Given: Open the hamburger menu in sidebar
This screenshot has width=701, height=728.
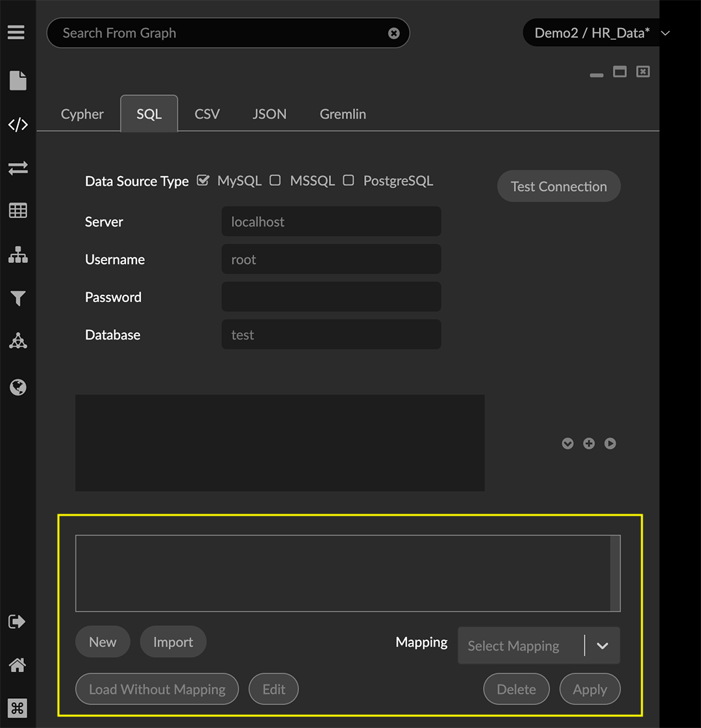Looking at the screenshot, I should pos(16,32).
